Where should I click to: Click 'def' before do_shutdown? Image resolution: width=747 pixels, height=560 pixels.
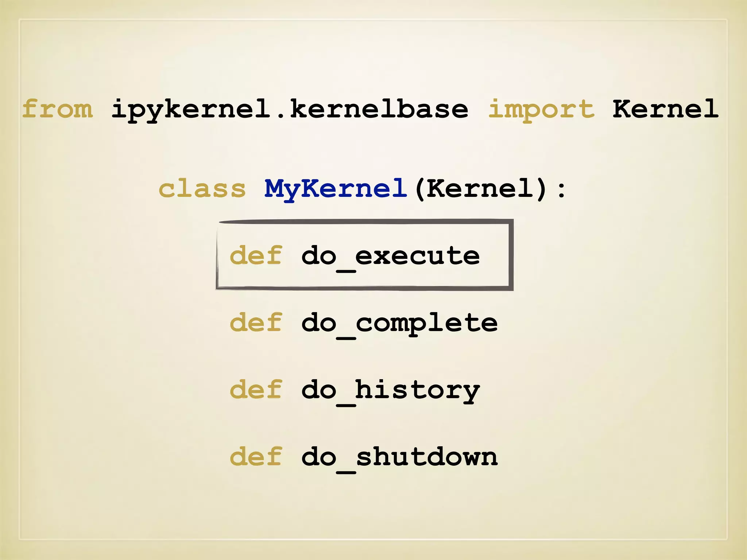click(256, 456)
